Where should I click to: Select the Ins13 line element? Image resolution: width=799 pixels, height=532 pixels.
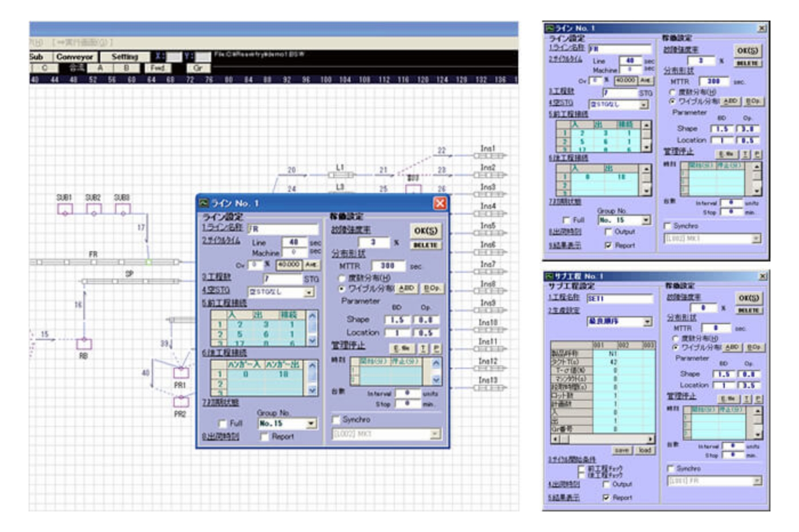tap(490, 388)
